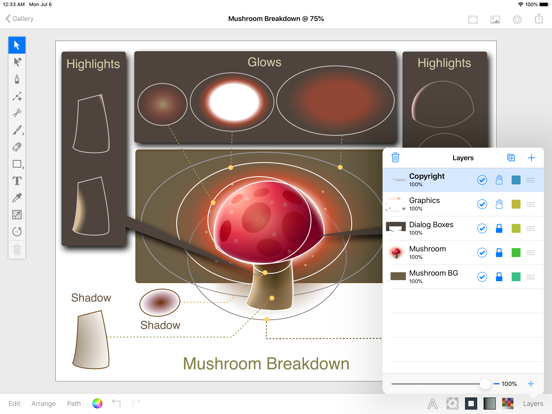
Task: Open the gradient fill panel
Action: coord(489,403)
